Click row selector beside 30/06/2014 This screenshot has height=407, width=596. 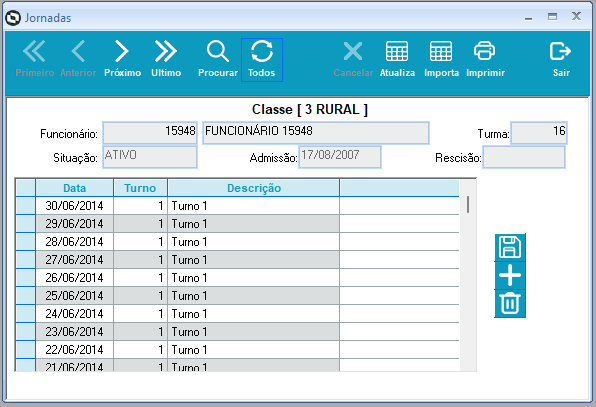pos(26,206)
